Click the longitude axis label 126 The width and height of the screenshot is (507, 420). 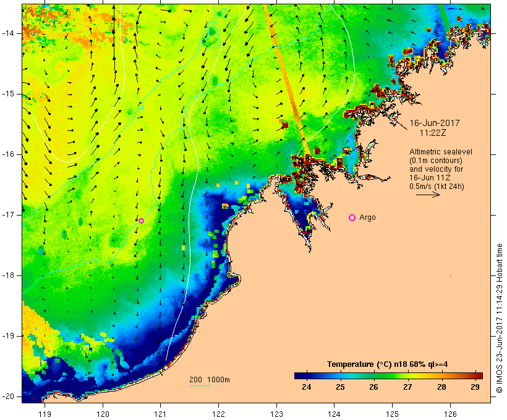(450, 414)
